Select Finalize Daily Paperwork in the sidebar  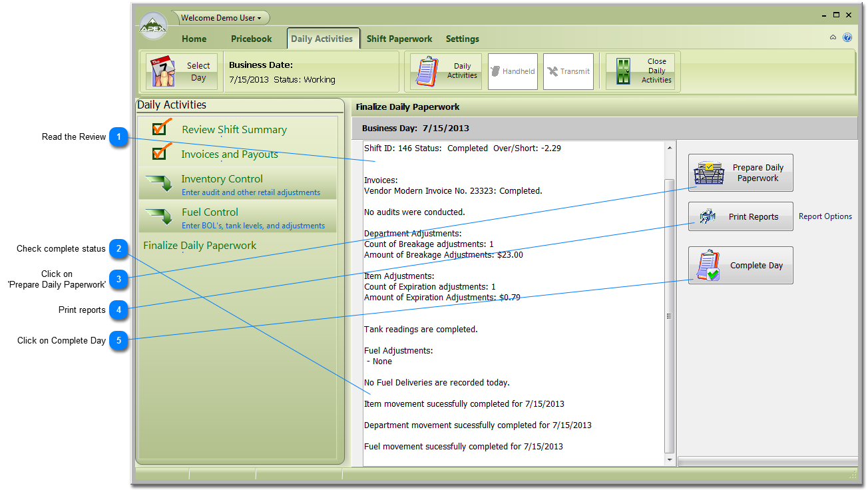coord(200,246)
